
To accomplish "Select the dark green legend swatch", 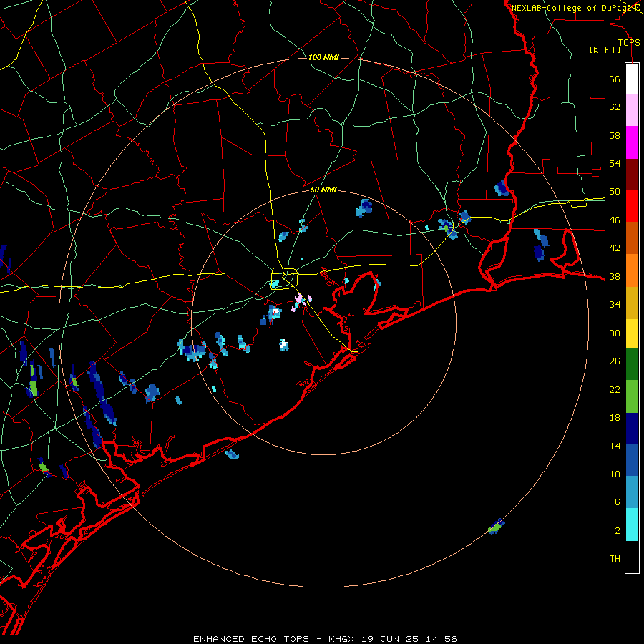I will click(x=632, y=364).
